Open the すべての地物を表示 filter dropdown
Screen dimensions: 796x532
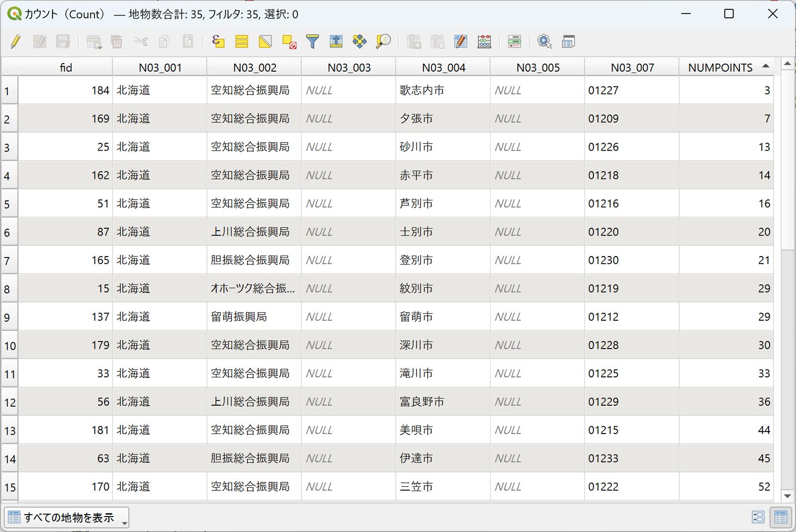pos(66,518)
